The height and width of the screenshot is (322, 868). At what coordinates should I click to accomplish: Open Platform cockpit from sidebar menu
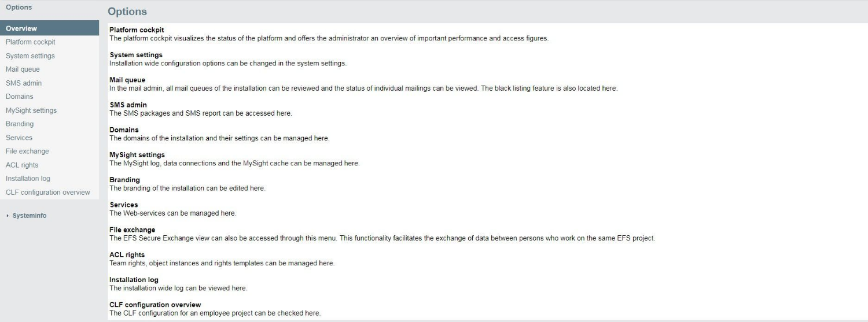(49, 42)
